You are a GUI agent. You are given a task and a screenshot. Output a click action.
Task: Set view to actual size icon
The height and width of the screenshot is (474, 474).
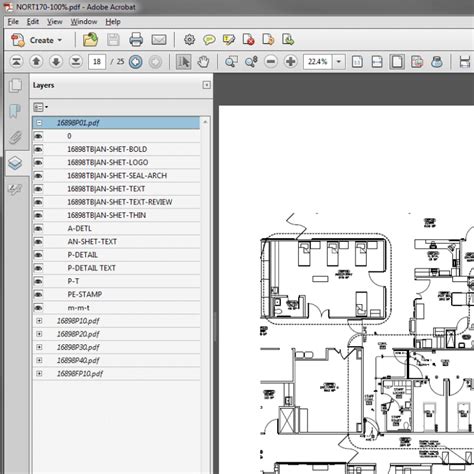pos(357,62)
